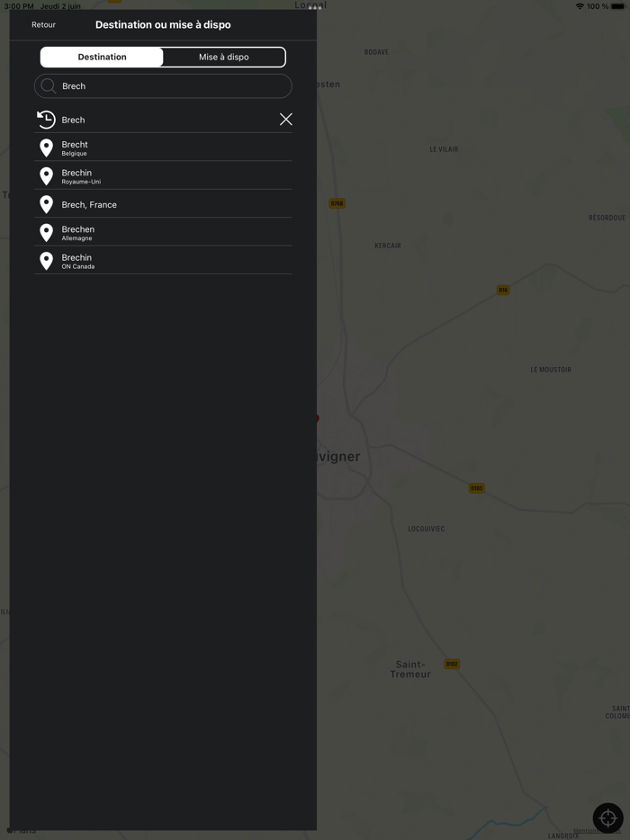Click the pin icon for Brechin ON Canada
Viewport: 630px width, 840px height.
pos(47,261)
